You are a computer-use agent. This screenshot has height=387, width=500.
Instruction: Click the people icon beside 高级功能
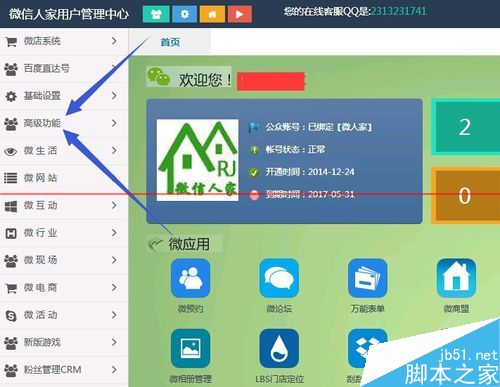[11, 124]
